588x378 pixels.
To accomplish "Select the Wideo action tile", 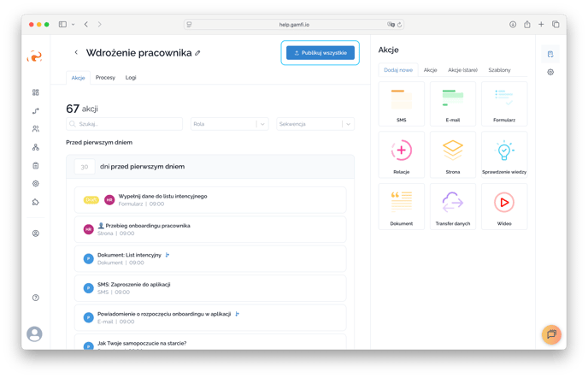I will point(504,205).
